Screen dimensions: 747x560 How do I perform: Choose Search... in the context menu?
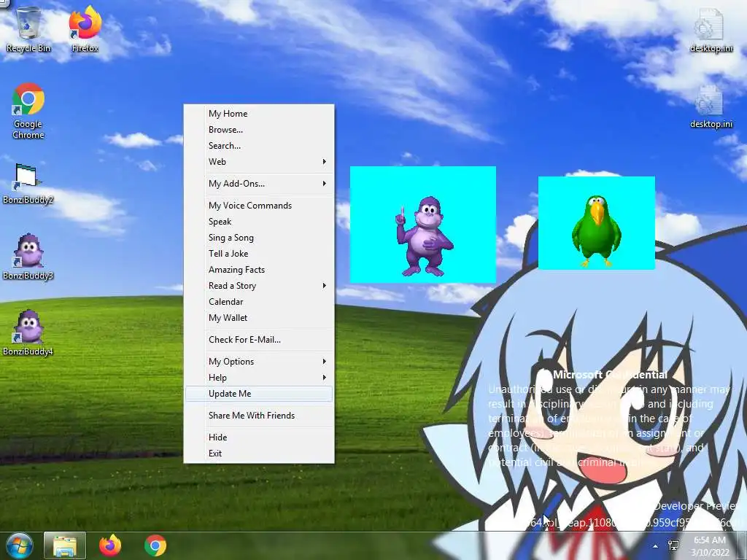(259, 146)
